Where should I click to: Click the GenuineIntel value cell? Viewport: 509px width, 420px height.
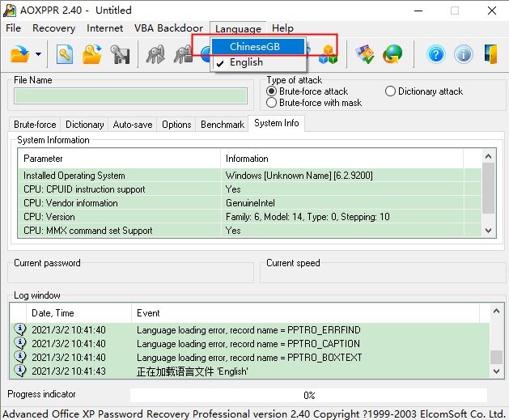click(250, 203)
